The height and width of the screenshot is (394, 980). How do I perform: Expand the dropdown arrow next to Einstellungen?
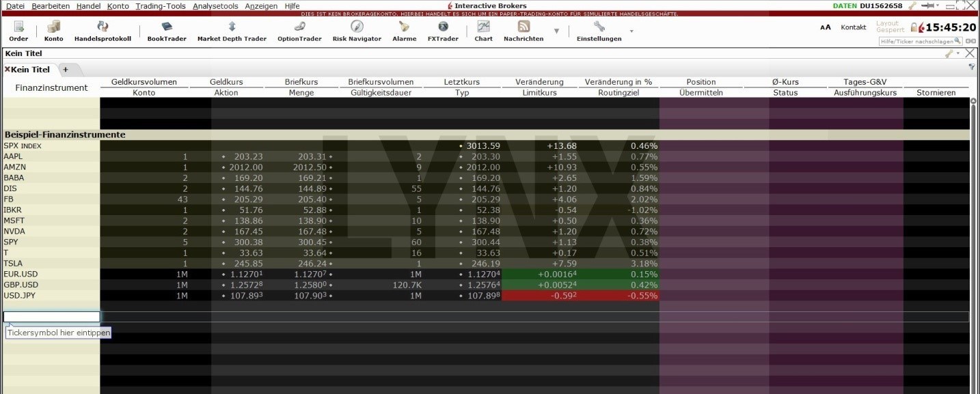[631, 31]
